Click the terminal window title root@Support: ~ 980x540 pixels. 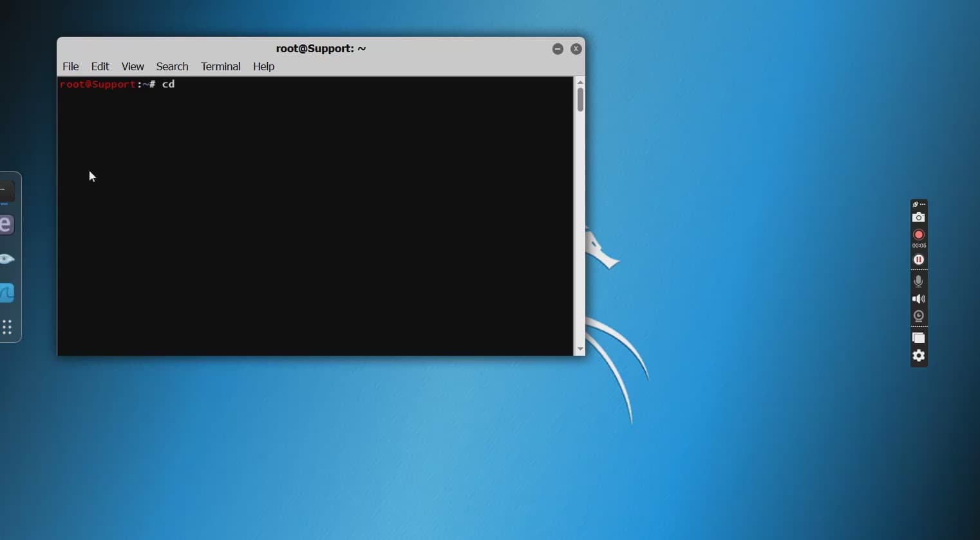321,48
